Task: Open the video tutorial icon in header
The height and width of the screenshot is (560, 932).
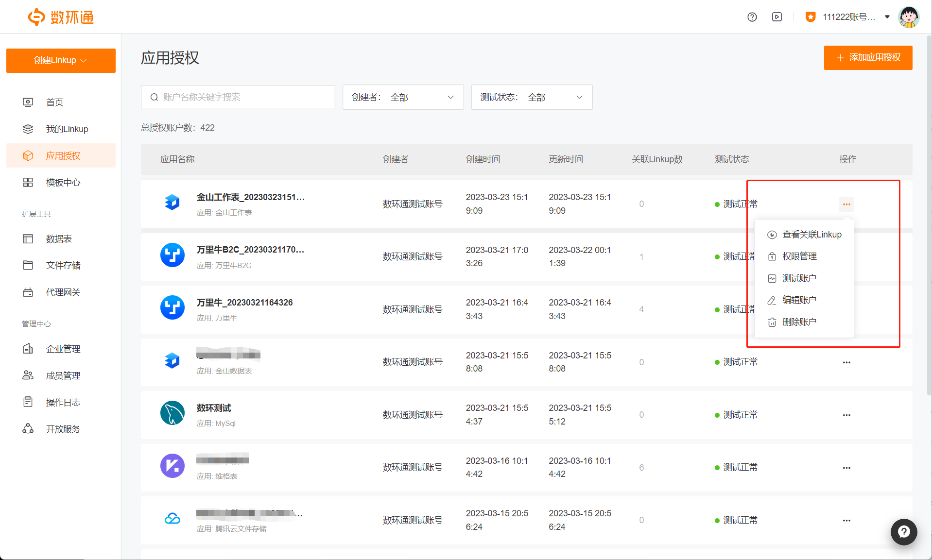Action: click(x=777, y=17)
